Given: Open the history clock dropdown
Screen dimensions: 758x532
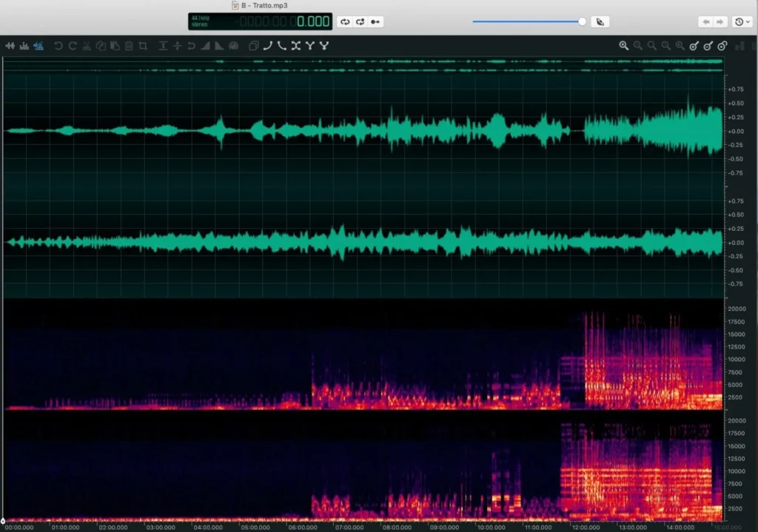Looking at the screenshot, I should point(742,22).
